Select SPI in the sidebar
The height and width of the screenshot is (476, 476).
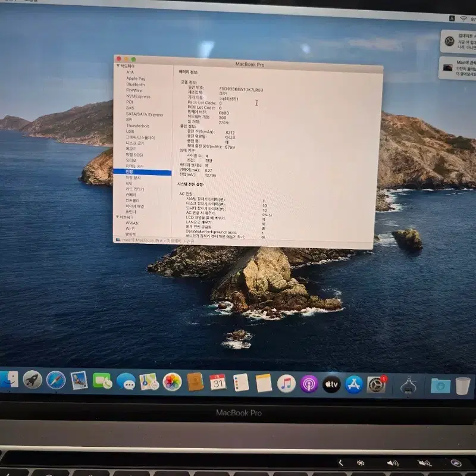[129, 120]
